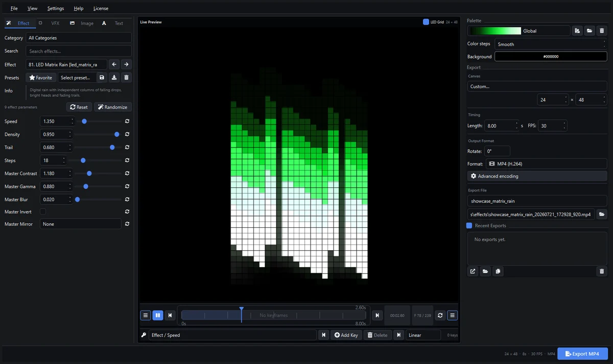The width and height of the screenshot is (613, 364).
Task: Click the Density slider handle
Action: pyautogui.click(x=117, y=134)
